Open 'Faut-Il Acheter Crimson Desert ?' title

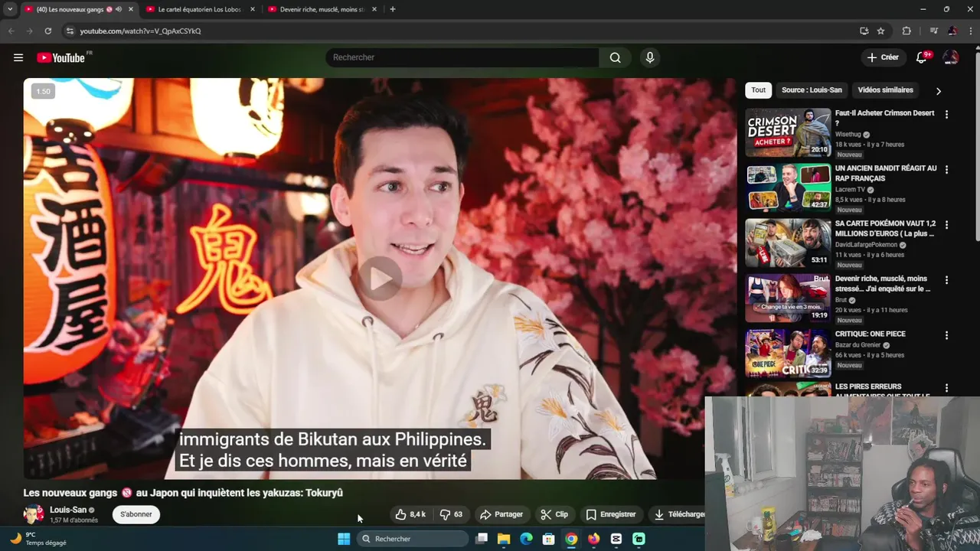click(x=884, y=118)
